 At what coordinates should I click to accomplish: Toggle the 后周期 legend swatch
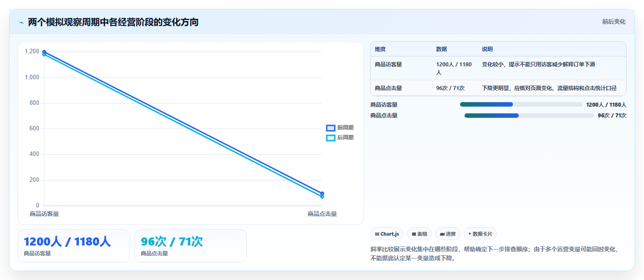click(330, 138)
